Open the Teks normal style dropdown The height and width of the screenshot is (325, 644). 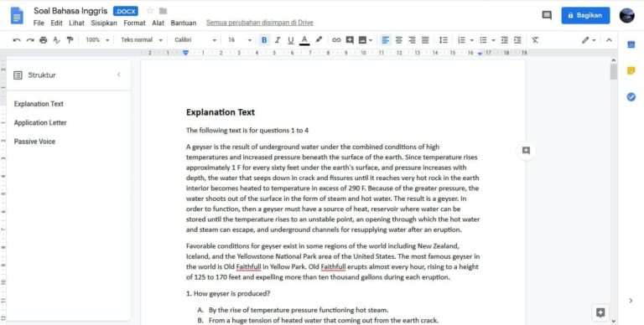tap(141, 40)
